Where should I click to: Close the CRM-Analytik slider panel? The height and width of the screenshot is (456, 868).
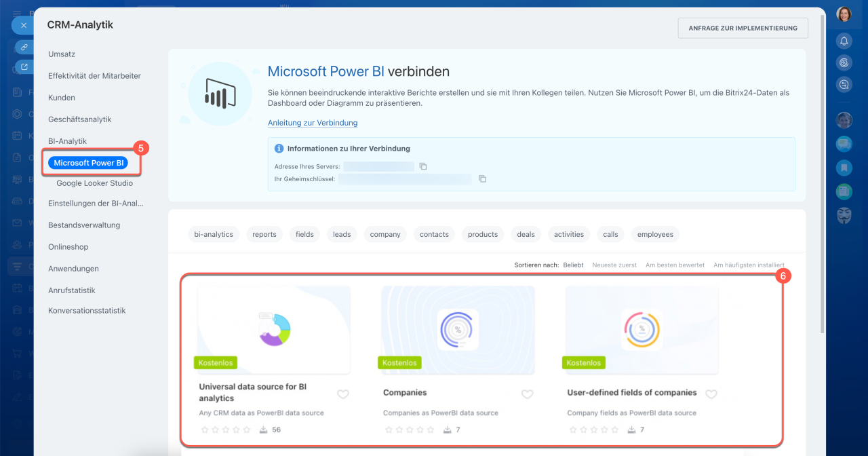pyautogui.click(x=23, y=25)
